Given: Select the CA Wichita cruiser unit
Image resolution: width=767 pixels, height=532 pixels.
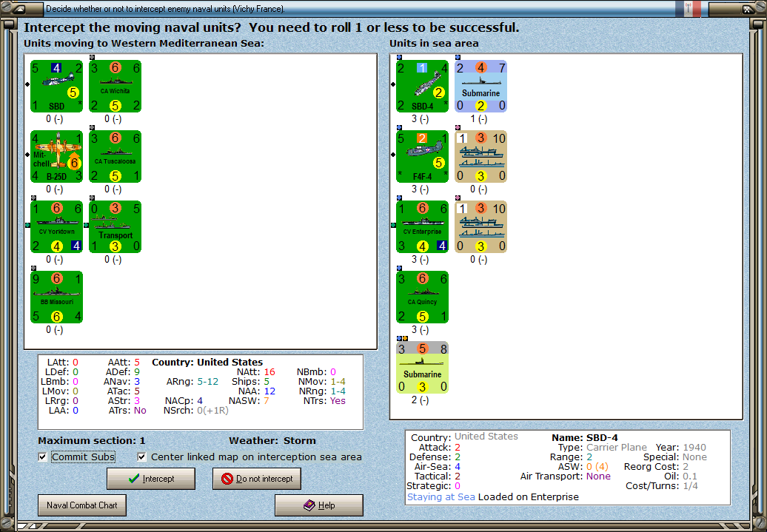Looking at the screenshot, I should click(x=115, y=86).
